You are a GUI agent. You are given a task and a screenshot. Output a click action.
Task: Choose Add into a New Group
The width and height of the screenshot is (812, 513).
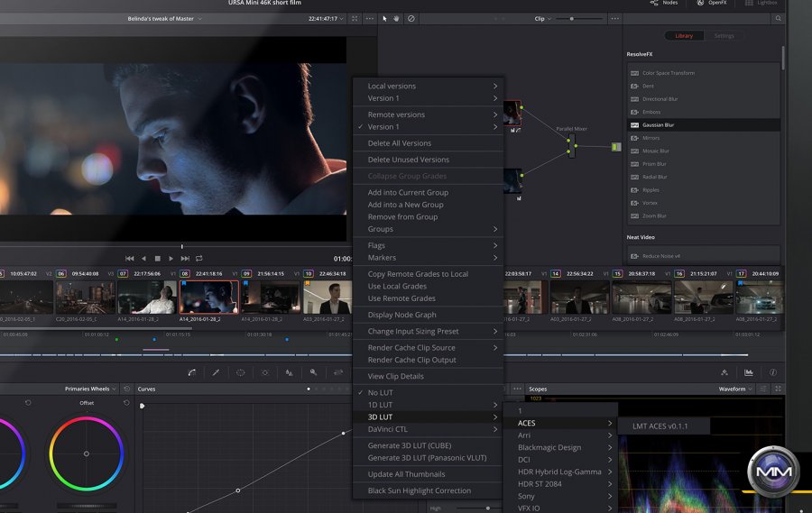pyautogui.click(x=428, y=205)
